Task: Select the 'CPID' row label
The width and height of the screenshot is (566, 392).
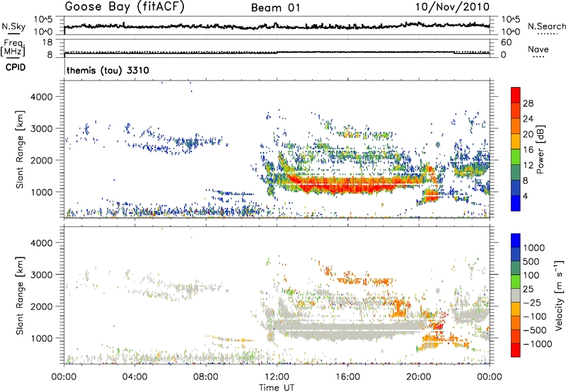Action: tap(16, 67)
